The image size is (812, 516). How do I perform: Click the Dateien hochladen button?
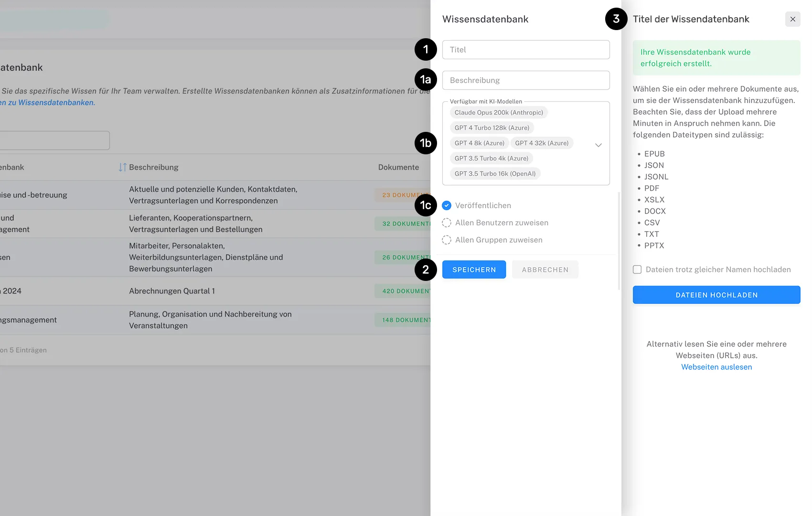coord(716,295)
